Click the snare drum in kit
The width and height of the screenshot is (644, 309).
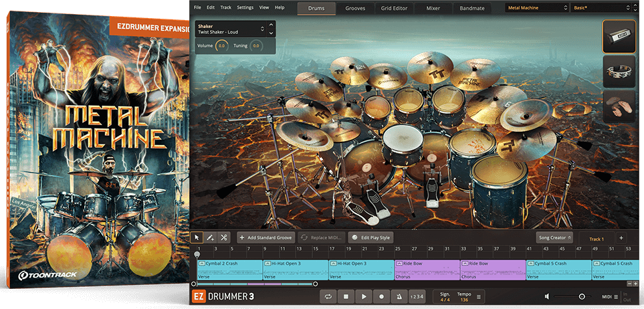[403, 144]
